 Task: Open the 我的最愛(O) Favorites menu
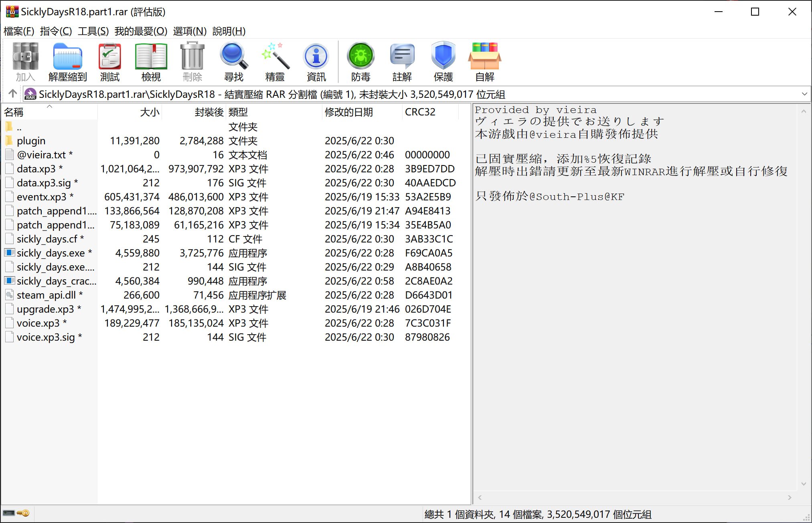point(140,31)
